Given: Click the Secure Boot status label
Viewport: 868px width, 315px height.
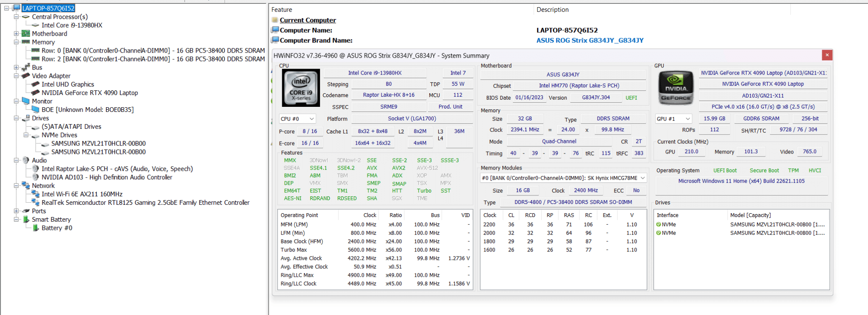Looking at the screenshot, I should pos(764,170).
